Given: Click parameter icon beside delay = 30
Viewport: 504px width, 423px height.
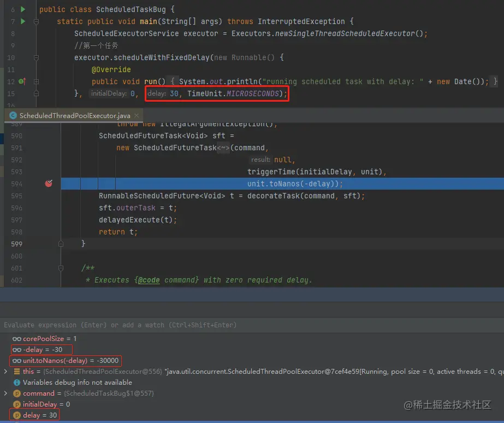Looking at the screenshot, I should point(17,415).
